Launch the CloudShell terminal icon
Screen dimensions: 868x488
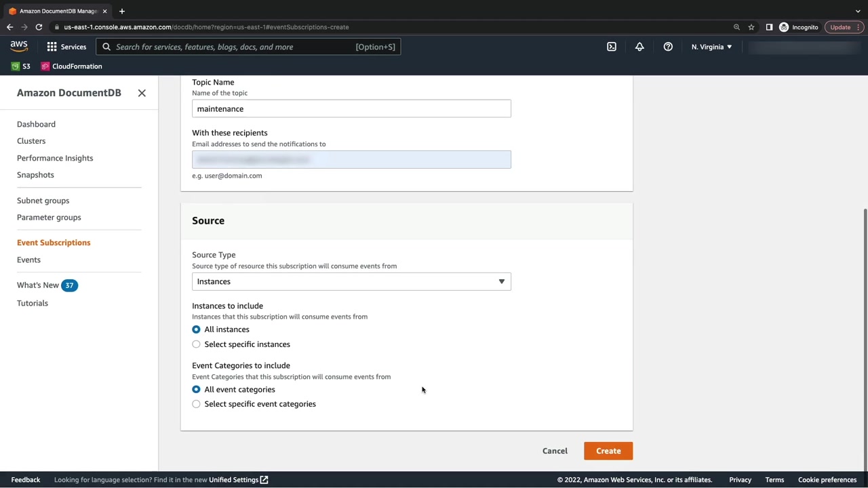[x=612, y=47]
